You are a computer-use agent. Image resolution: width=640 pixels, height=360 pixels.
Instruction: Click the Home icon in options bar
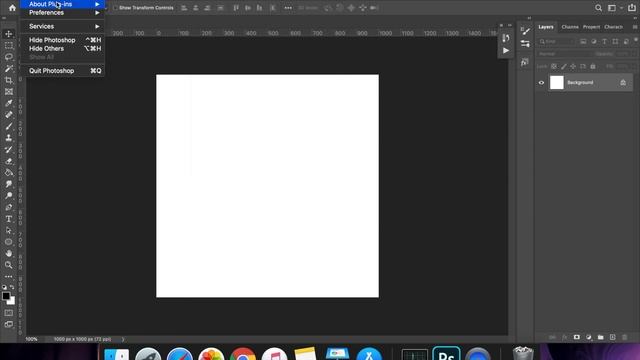[12, 7]
